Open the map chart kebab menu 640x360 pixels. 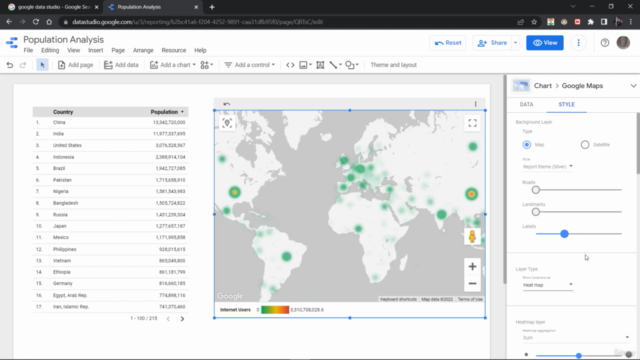(x=476, y=104)
